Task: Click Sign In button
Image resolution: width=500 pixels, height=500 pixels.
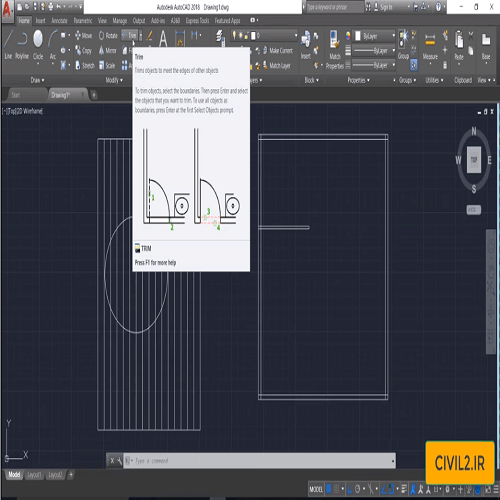Action: coord(383,7)
